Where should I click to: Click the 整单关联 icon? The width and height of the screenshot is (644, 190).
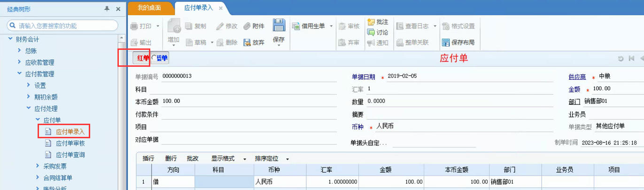pos(400,42)
